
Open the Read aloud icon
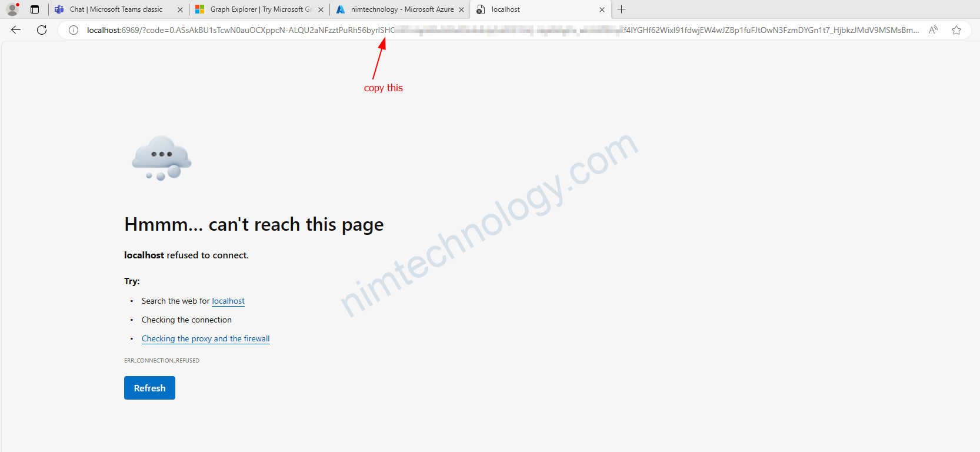point(933,30)
